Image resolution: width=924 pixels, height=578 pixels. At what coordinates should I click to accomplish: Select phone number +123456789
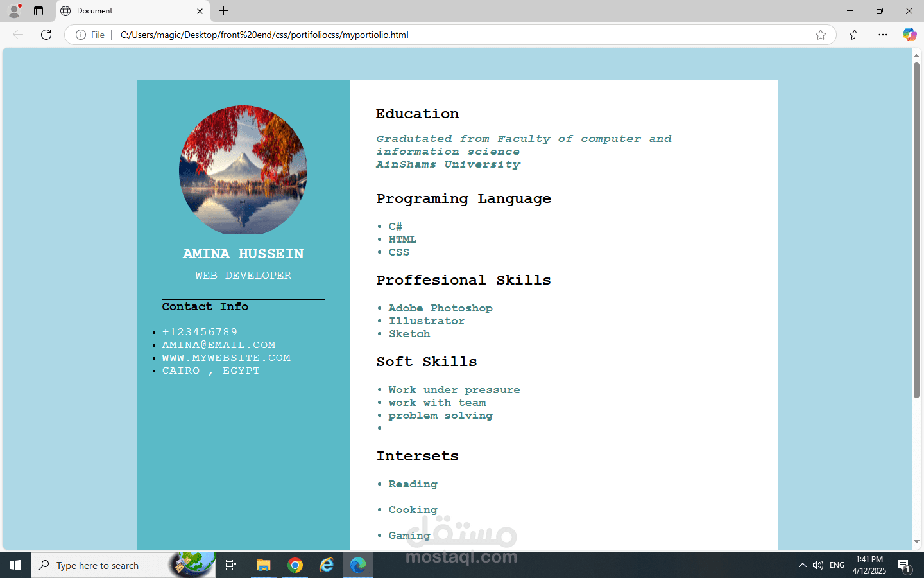200,332
